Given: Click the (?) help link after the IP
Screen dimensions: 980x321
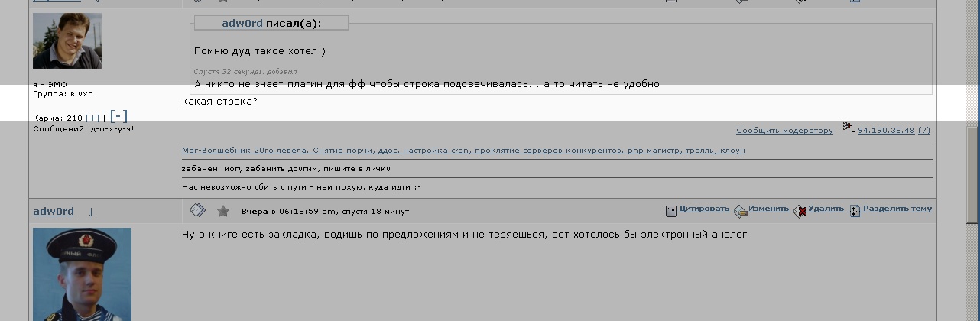Looking at the screenshot, I should coord(924,131).
